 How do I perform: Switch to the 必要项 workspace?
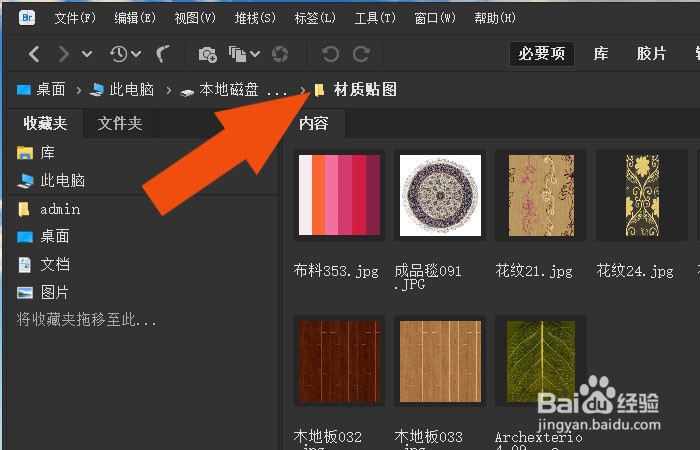point(542,54)
